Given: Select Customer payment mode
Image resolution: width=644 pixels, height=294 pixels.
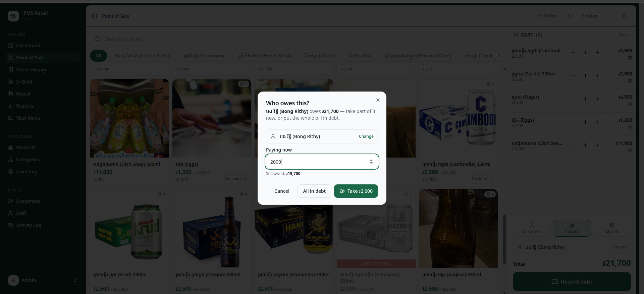Looking at the screenshot, I should pos(532,228).
